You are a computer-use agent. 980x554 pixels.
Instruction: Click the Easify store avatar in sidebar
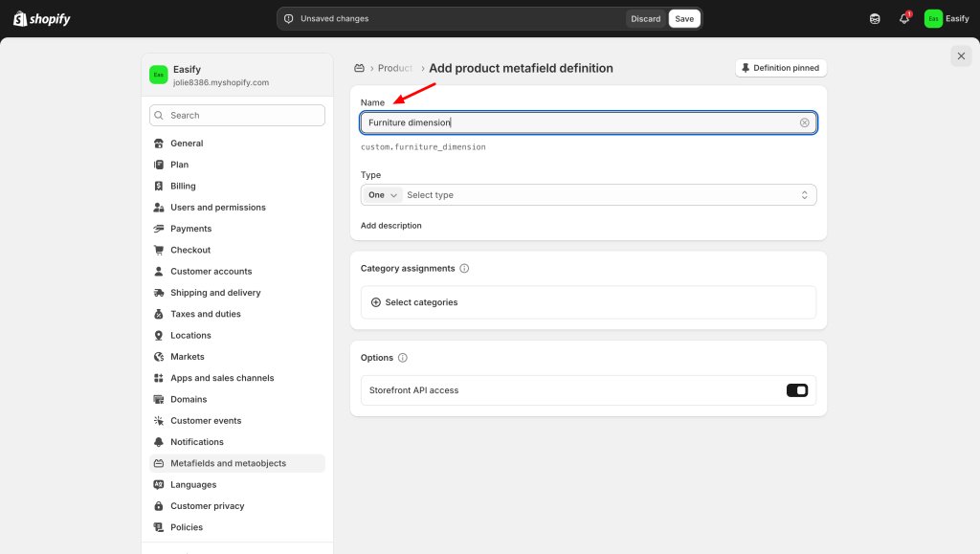pos(158,76)
